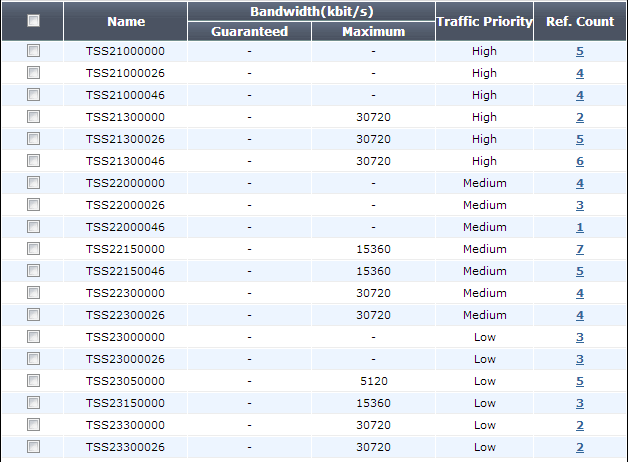The image size is (628, 462).
Task: Select the checkbox beside TSS23300026
Action: coord(33,446)
